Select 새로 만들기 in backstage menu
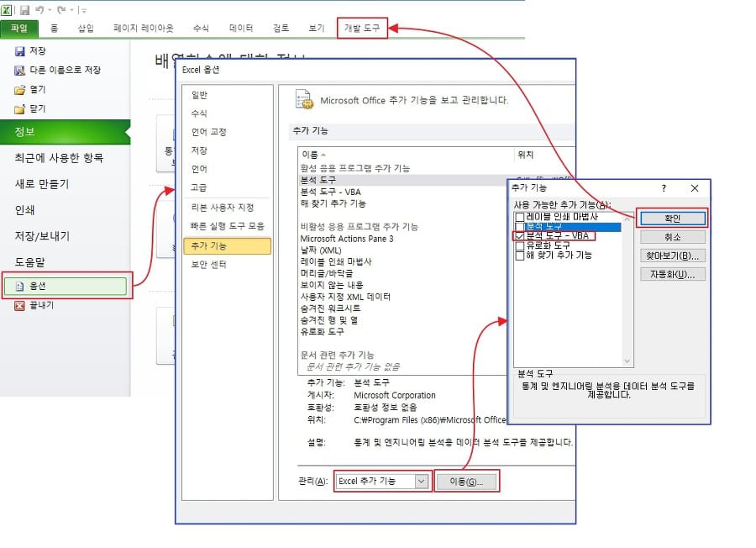This screenshot has width=756, height=548. click(x=42, y=184)
